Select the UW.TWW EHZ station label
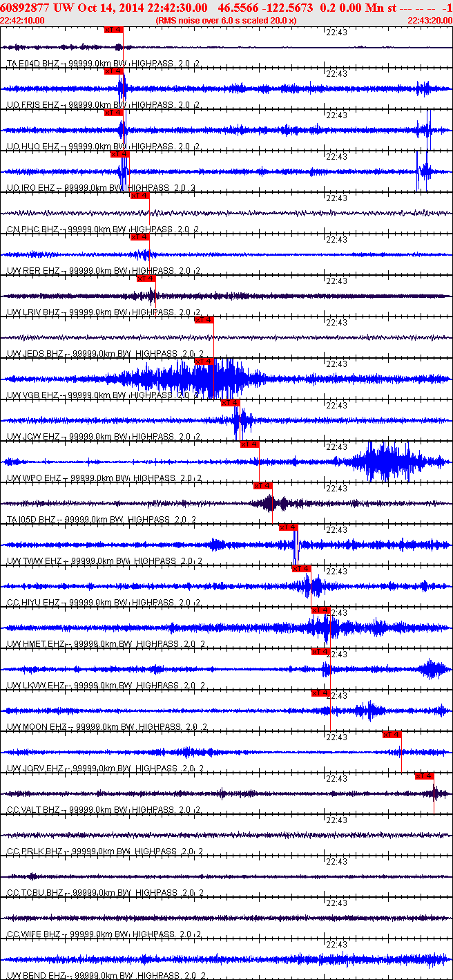 (x=32, y=560)
